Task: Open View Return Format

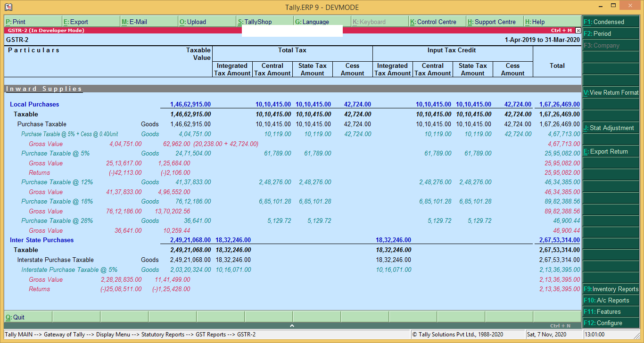Action: (611, 93)
